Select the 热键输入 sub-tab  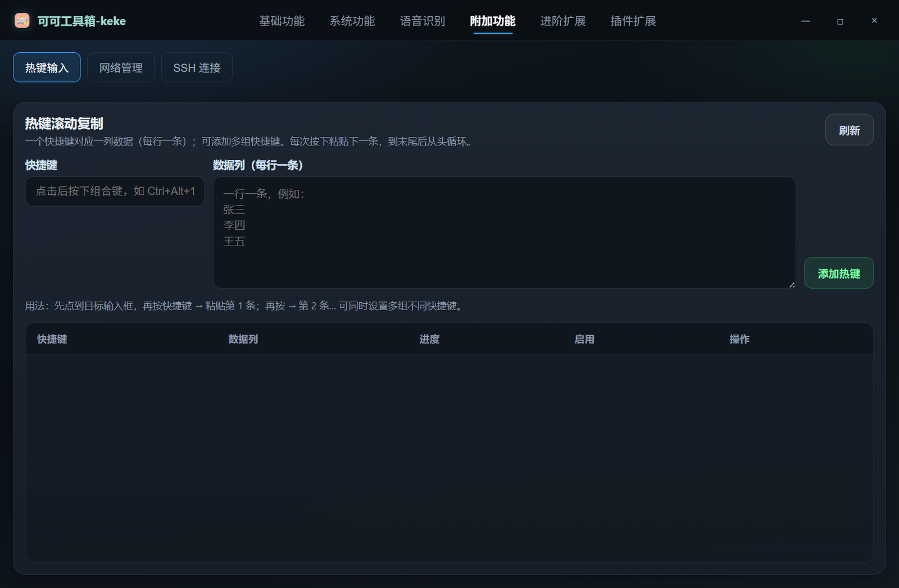tap(47, 67)
